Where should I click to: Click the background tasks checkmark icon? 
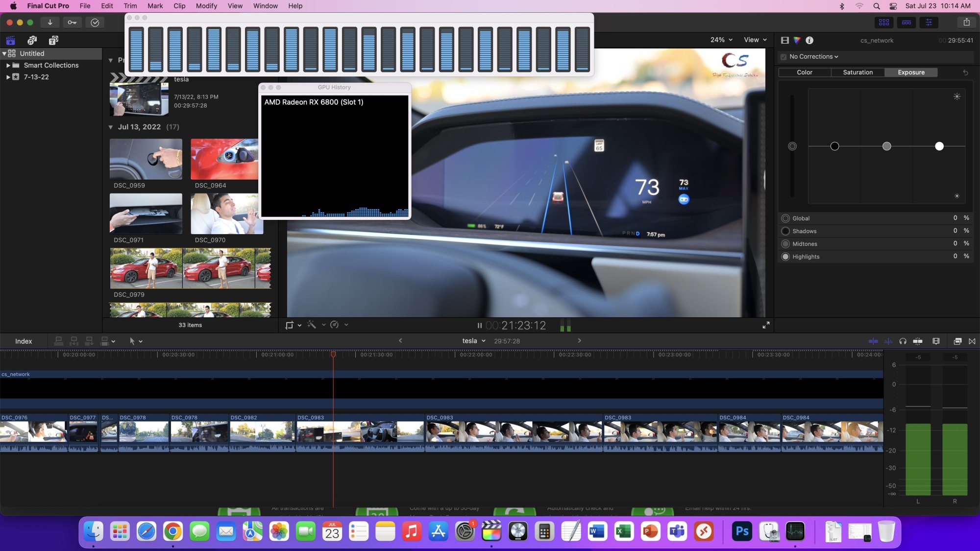(95, 22)
